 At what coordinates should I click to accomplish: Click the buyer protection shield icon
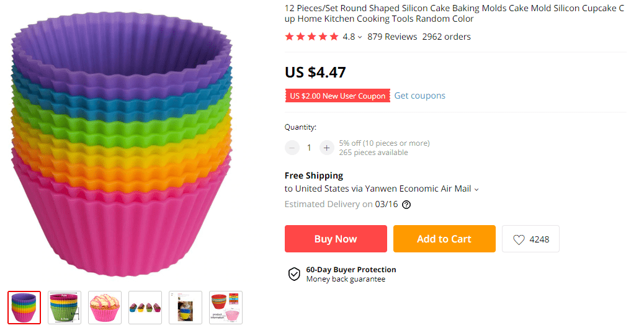(294, 274)
